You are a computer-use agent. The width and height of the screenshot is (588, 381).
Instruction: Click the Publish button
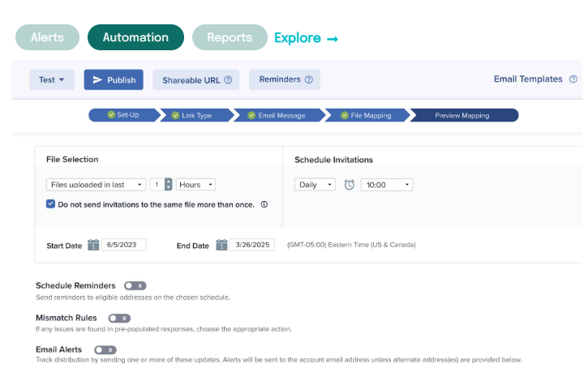point(114,79)
